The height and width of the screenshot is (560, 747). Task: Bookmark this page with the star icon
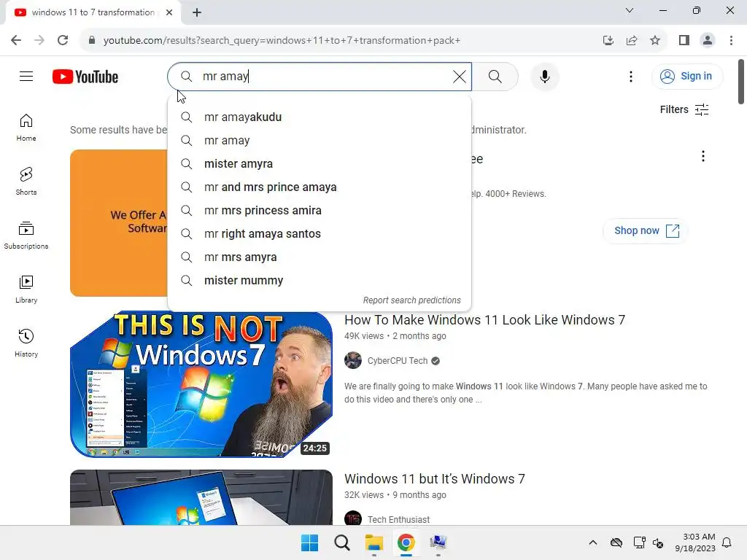655,41
